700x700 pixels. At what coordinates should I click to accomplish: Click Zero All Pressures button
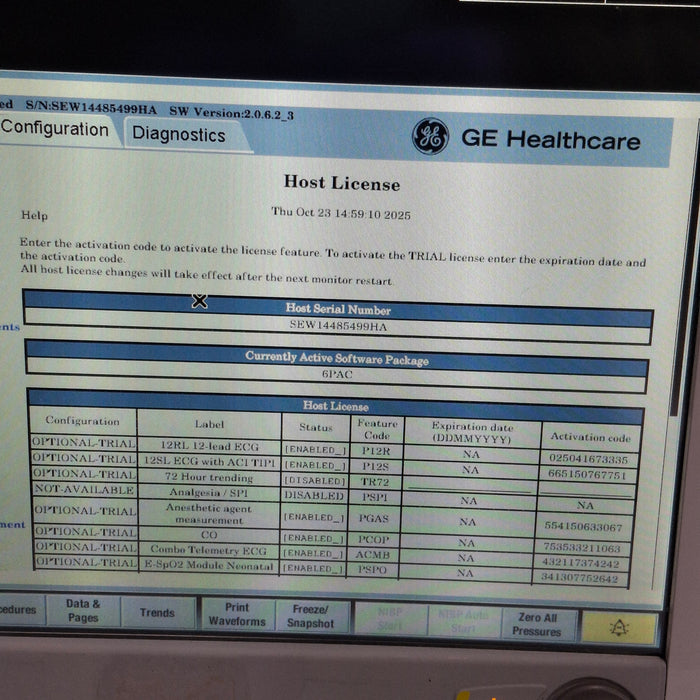point(537,624)
